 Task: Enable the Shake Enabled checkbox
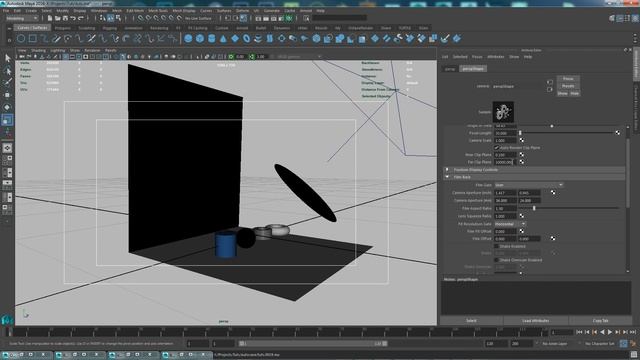pyautogui.click(x=497, y=246)
